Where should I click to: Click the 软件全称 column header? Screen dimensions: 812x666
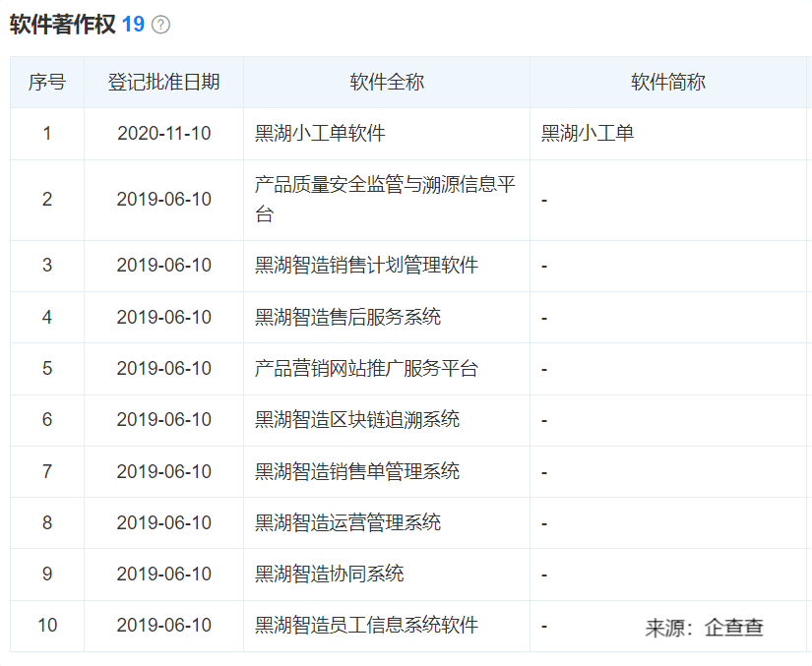click(x=386, y=83)
